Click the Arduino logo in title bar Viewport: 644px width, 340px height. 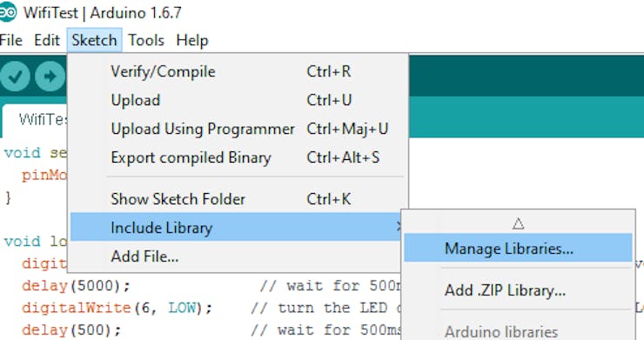[x=8, y=12]
